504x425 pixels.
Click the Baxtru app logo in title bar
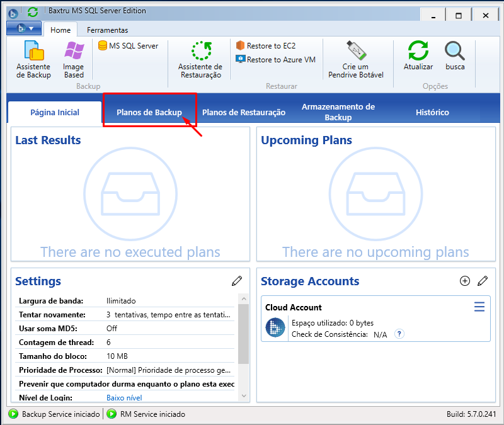[x=13, y=13]
